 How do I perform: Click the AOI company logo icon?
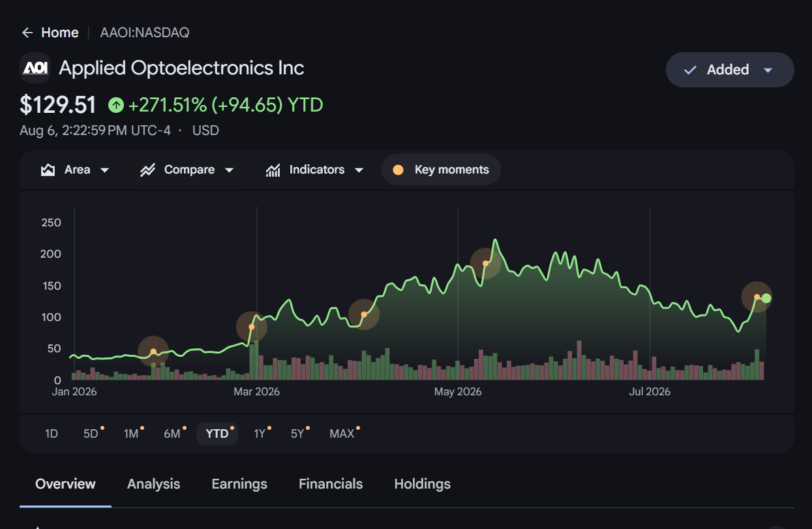[35, 68]
